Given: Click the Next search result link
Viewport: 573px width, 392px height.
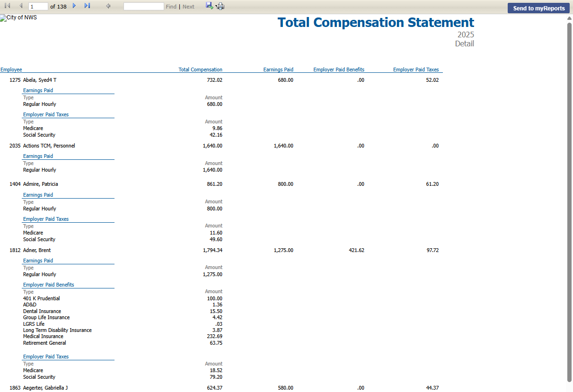Looking at the screenshot, I should tap(188, 7).
